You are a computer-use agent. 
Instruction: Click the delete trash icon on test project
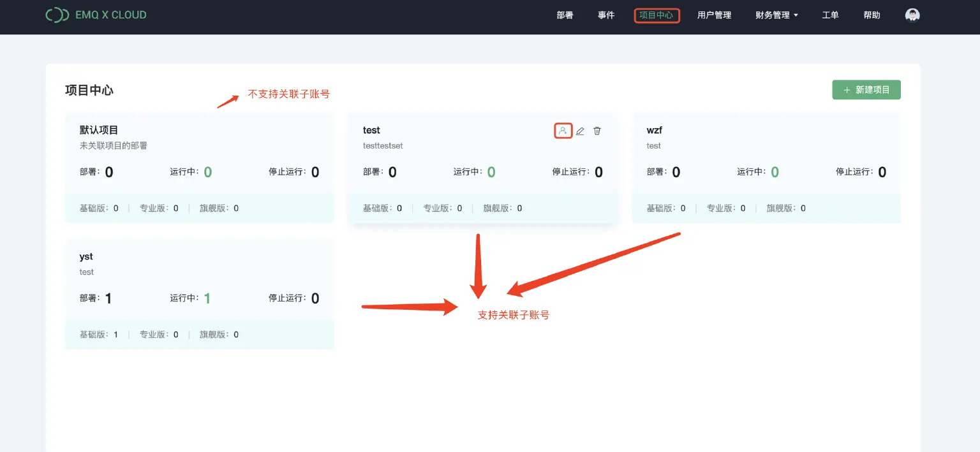(x=597, y=131)
